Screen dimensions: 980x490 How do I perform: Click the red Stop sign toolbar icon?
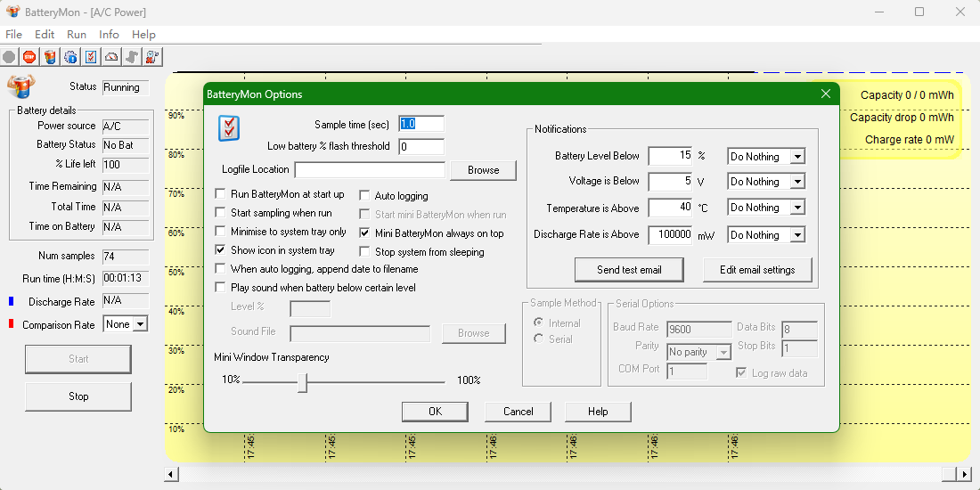[29, 57]
